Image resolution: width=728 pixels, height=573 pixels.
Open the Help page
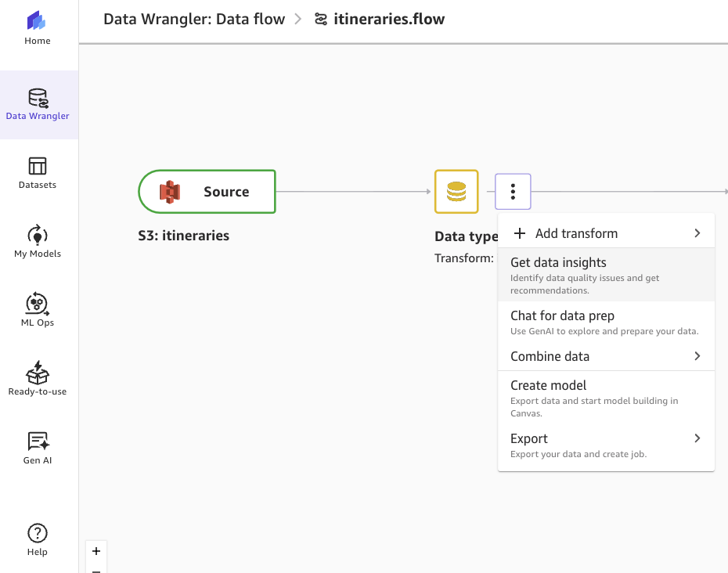(x=37, y=540)
